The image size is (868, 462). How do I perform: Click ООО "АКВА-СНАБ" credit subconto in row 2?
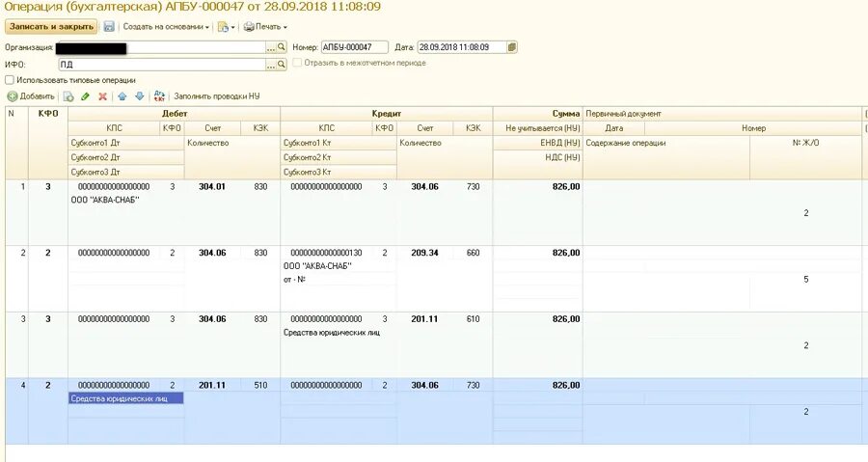(x=317, y=266)
